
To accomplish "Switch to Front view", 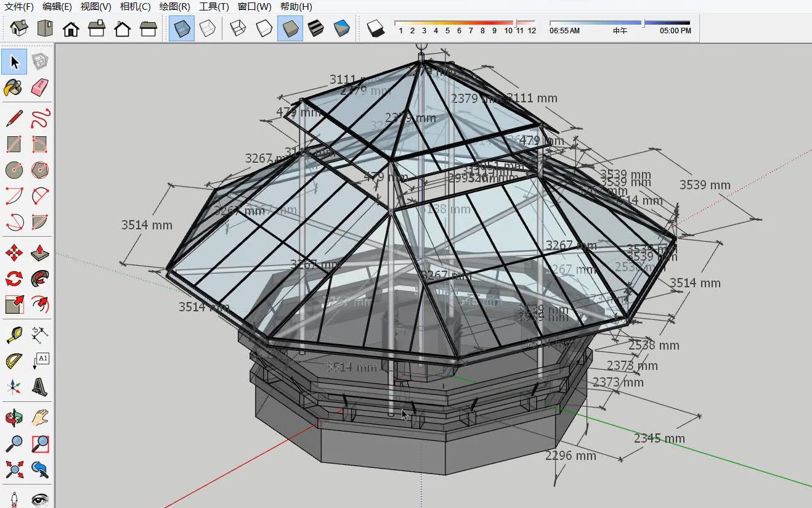I will [71, 28].
